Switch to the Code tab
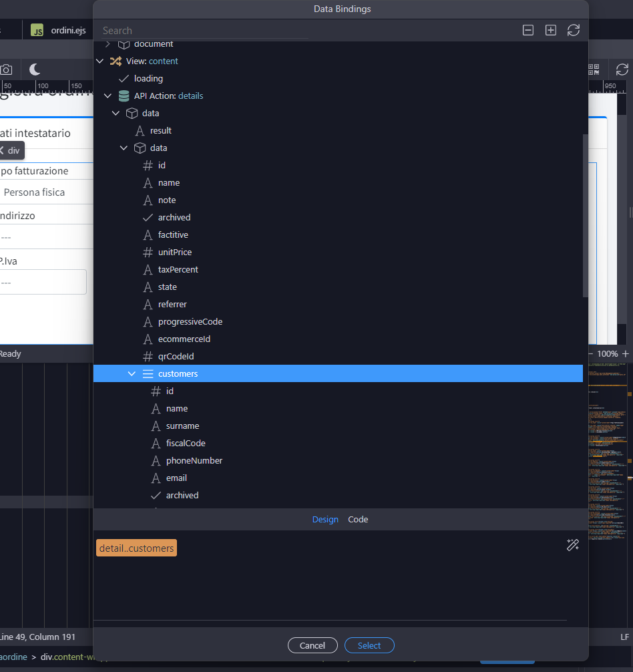 click(x=358, y=519)
